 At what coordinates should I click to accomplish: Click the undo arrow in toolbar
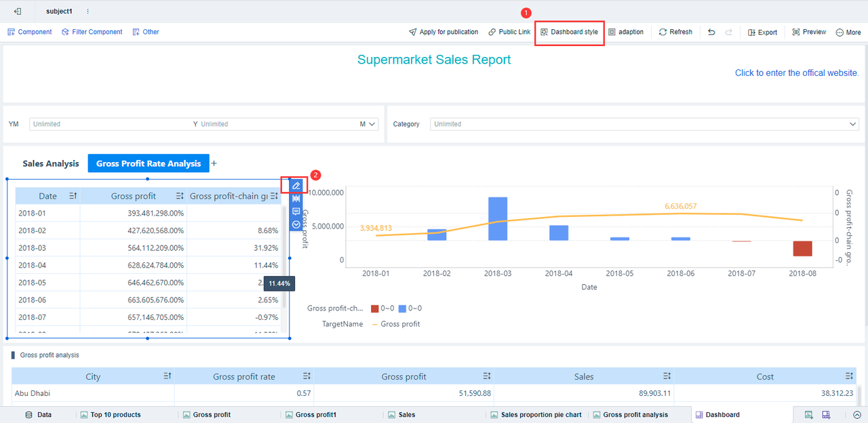click(711, 32)
